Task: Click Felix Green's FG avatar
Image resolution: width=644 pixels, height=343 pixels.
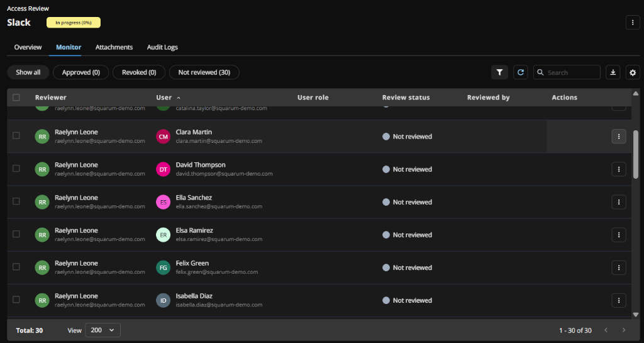Action: tap(163, 268)
